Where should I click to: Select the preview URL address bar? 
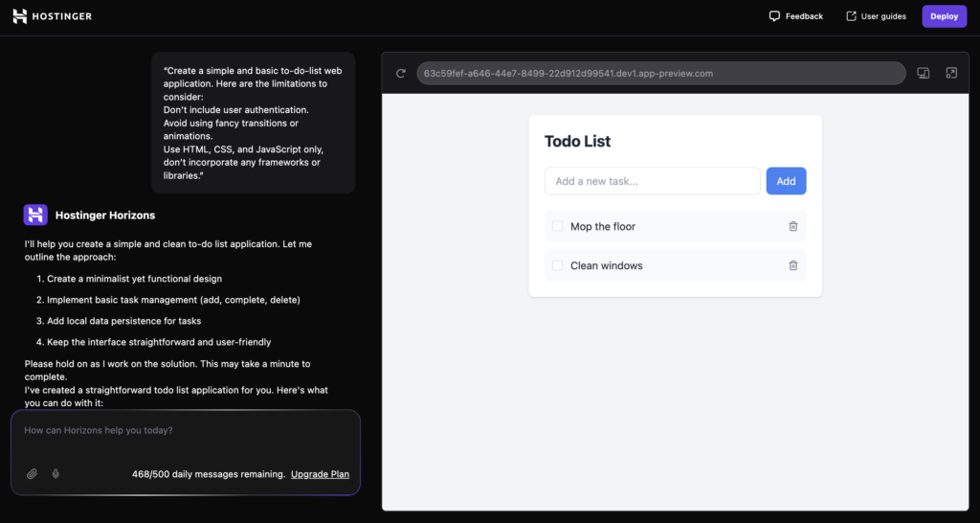tap(660, 73)
